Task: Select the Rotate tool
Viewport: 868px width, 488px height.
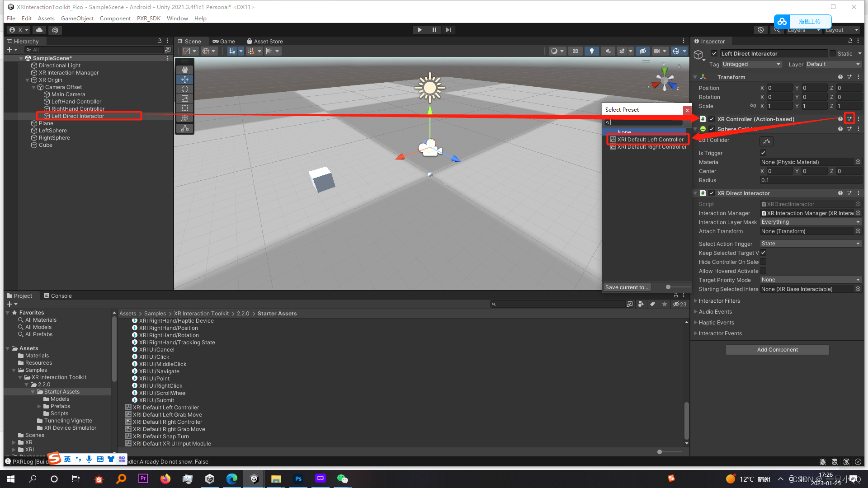Action: point(184,89)
